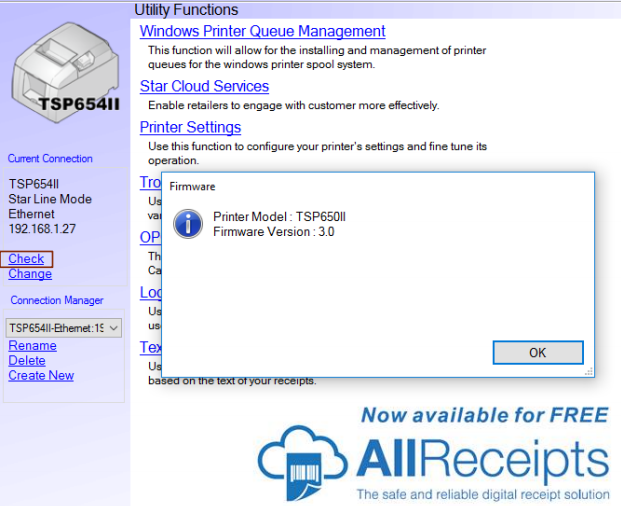Click the Check connection link

pos(26,259)
